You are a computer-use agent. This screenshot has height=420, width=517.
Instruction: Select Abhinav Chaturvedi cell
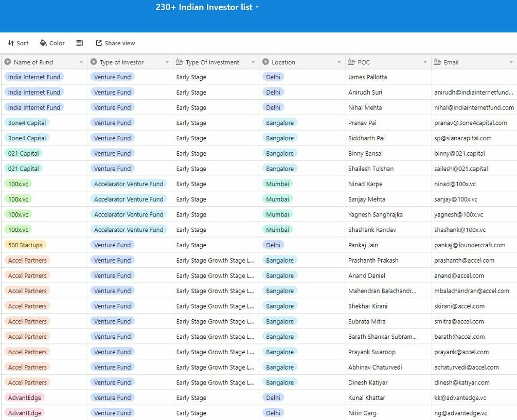(x=388, y=367)
